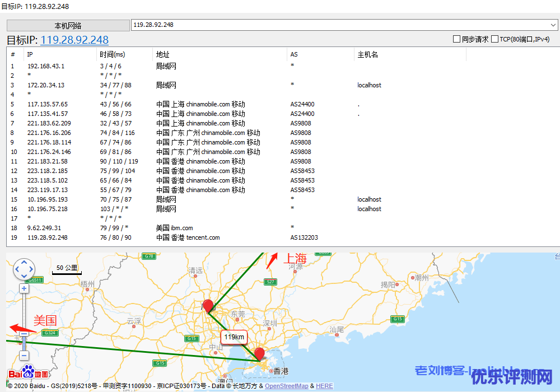Open the 119.28.92.248 target IP link
The height and width of the screenshot is (392, 560).
(x=74, y=40)
